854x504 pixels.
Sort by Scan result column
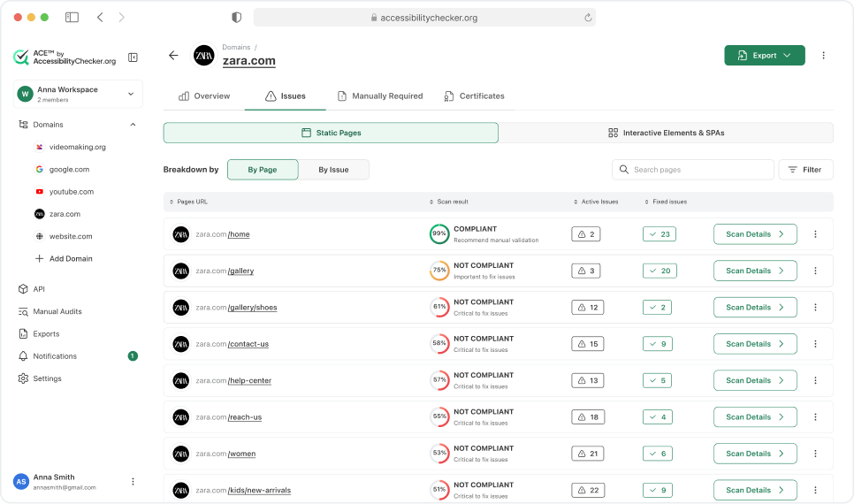[x=449, y=202]
